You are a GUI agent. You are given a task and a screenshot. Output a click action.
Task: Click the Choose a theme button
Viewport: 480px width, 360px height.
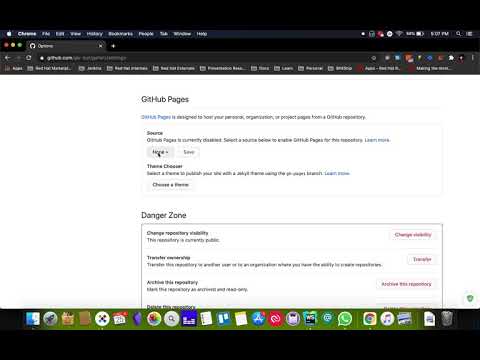tap(170, 185)
